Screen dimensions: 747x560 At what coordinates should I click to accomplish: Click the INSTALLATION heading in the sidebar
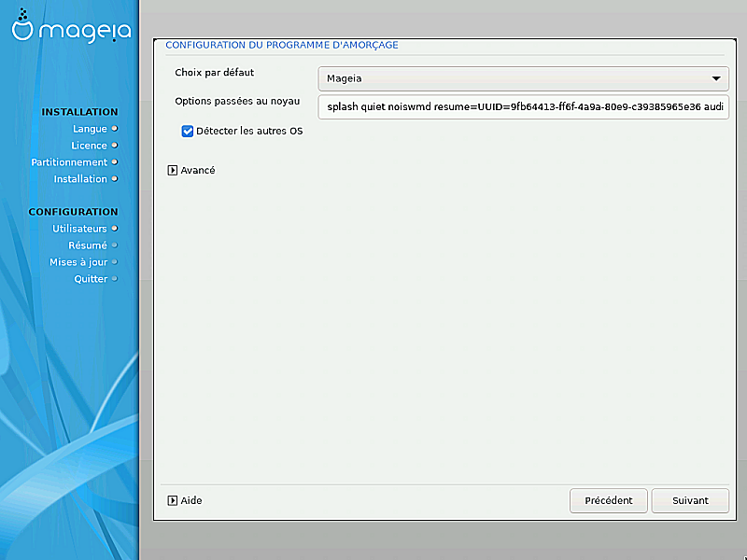[x=79, y=112]
